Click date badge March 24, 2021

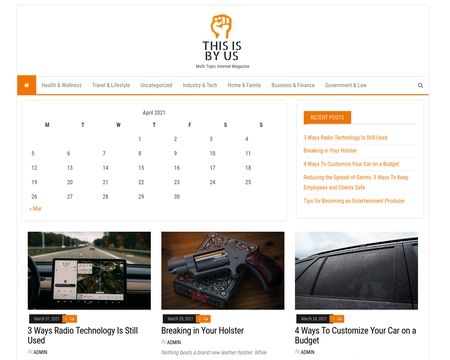click(x=313, y=319)
